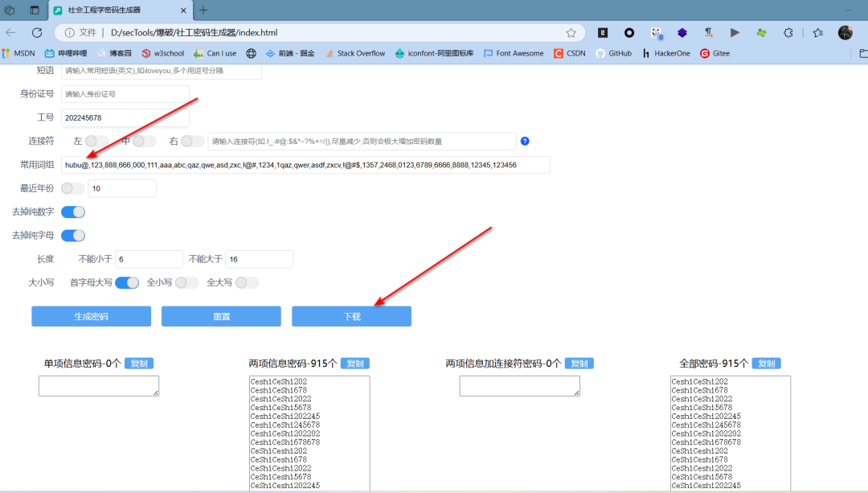Click the 常用词组 input field
This screenshot has height=493, width=868.
tap(305, 165)
